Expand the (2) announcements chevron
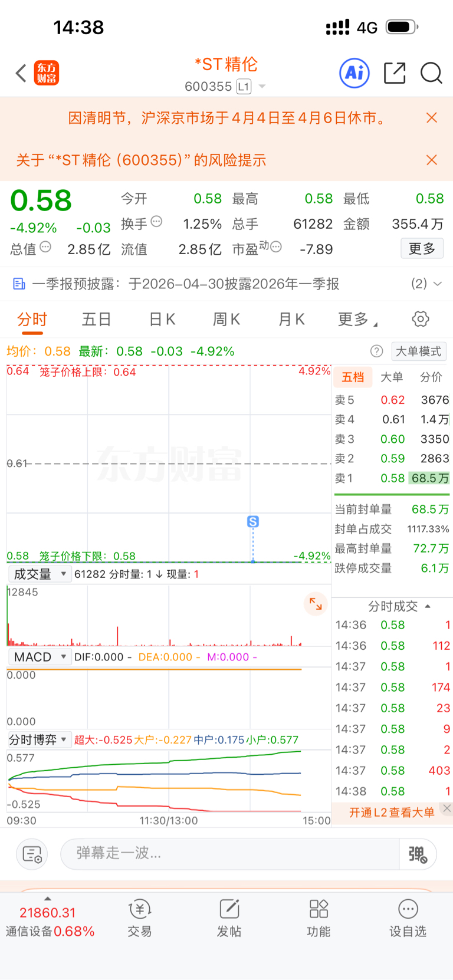 pyautogui.click(x=438, y=284)
